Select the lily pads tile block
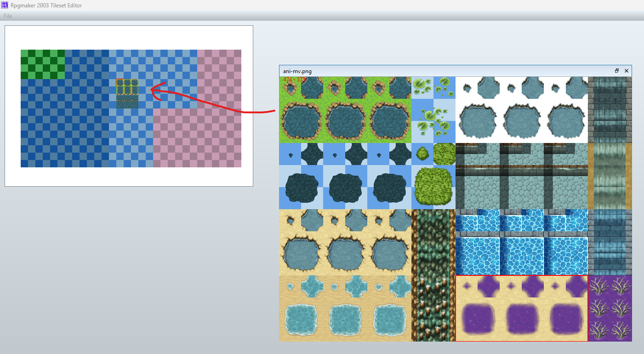This screenshot has height=354, width=644. click(x=433, y=110)
